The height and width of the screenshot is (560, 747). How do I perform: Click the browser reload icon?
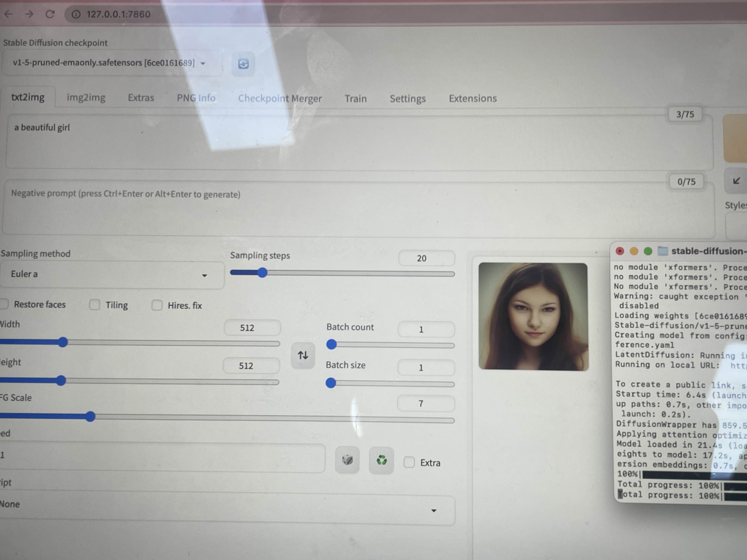click(x=50, y=14)
